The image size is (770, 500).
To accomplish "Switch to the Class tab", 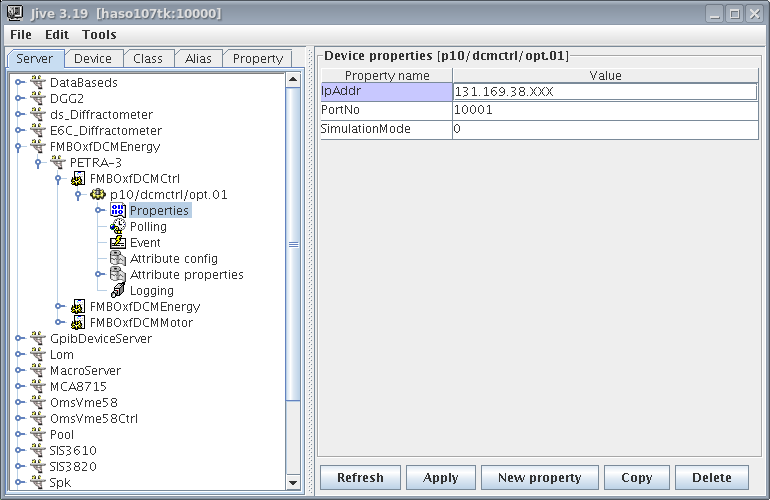I will pyautogui.click(x=148, y=58).
